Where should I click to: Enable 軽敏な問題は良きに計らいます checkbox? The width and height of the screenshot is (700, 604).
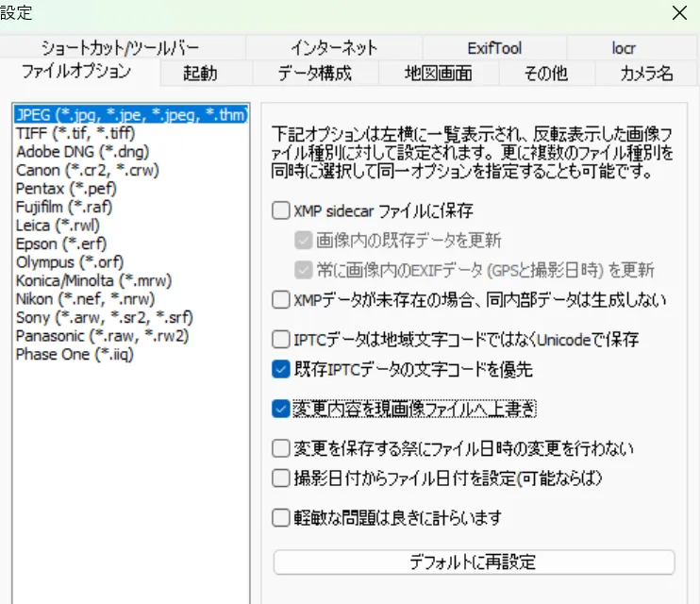(x=280, y=517)
